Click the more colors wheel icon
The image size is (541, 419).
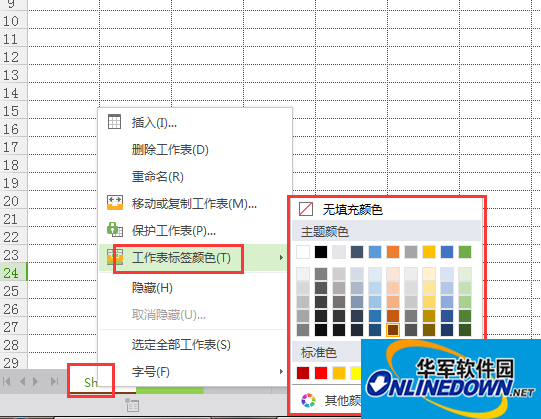[308, 400]
